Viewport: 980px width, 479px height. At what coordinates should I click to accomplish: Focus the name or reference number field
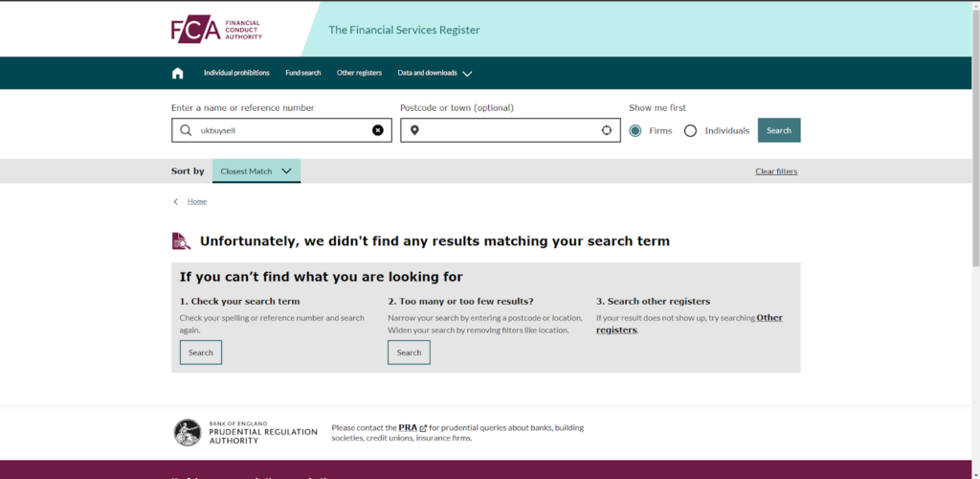282,130
